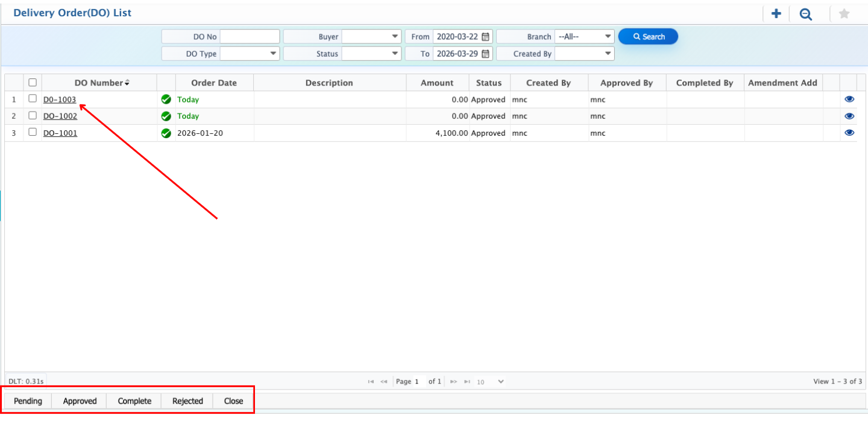Check the checkbox for row DO-1001
Viewport: 868px width, 424px height.
(x=32, y=132)
